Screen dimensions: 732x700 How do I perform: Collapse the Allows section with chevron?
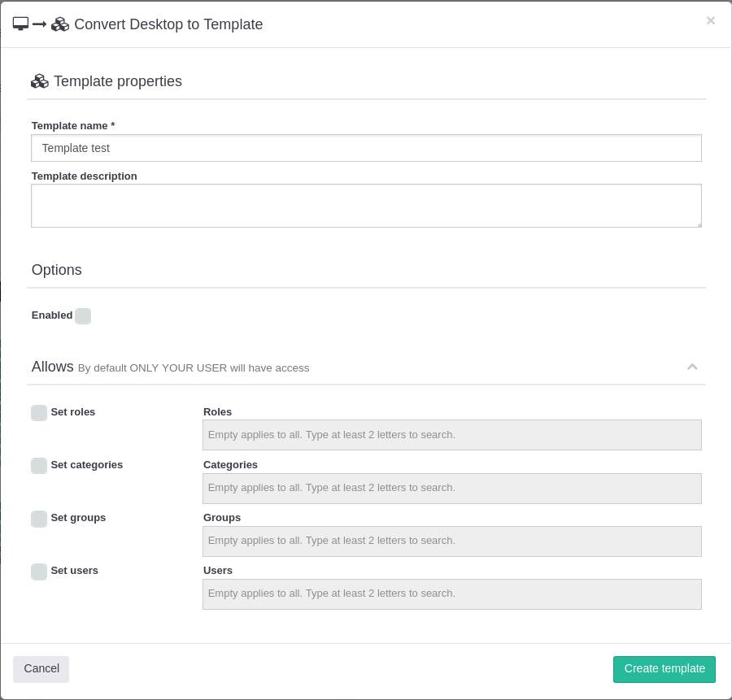pos(692,367)
